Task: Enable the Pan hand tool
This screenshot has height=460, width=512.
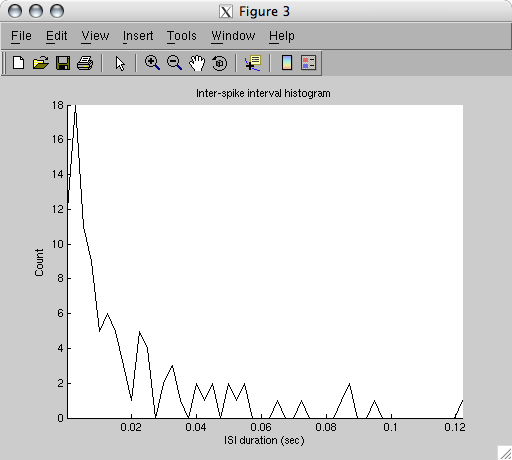Action: 197,63
